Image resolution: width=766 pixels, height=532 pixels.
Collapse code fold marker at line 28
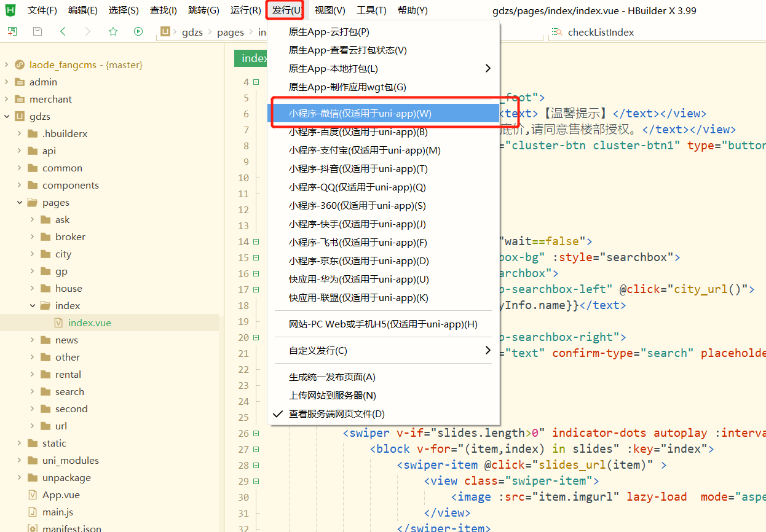click(x=256, y=465)
